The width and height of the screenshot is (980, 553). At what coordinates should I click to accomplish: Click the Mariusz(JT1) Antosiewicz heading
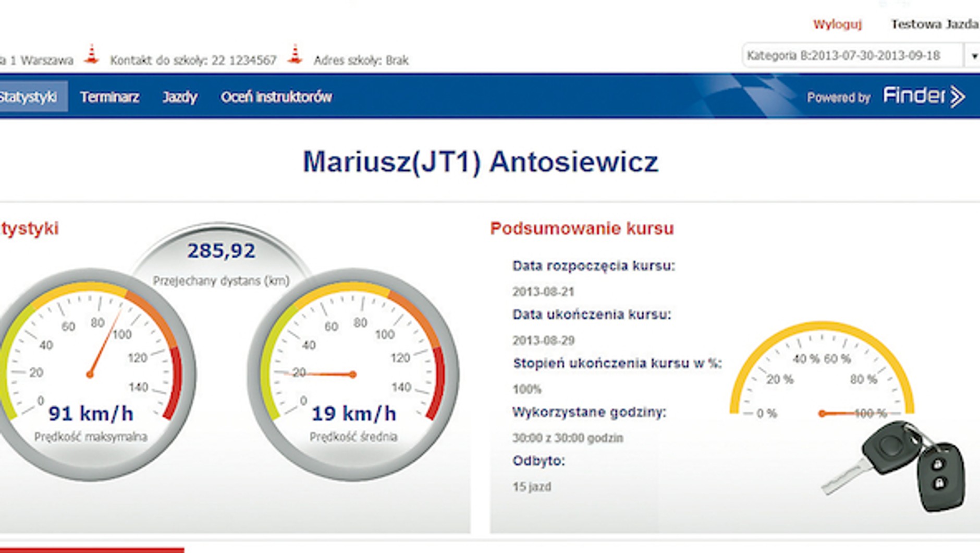pos(481,162)
